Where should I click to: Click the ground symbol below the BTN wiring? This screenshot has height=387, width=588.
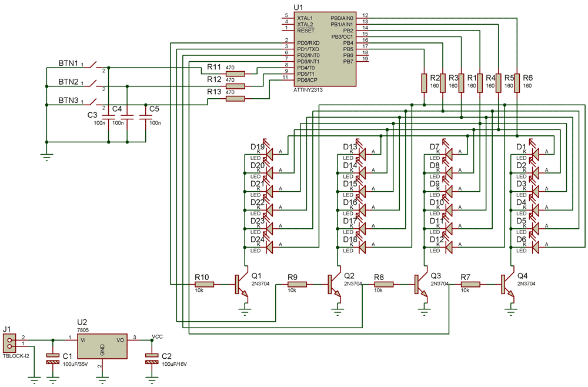click(46, 157)
